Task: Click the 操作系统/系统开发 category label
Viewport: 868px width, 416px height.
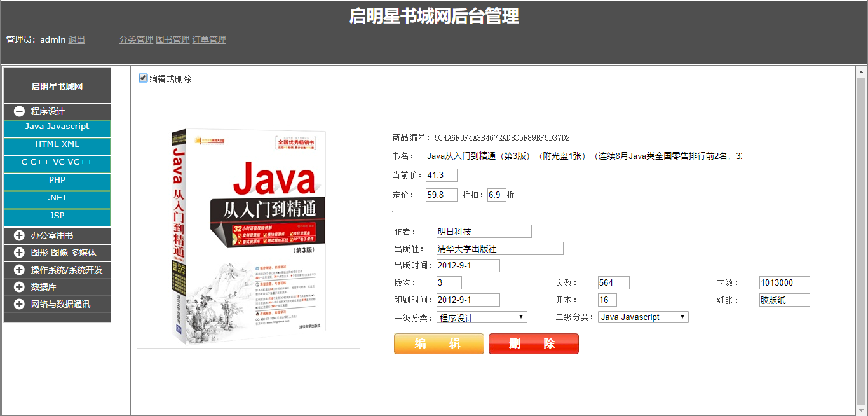Action: (x=67, y=270)
